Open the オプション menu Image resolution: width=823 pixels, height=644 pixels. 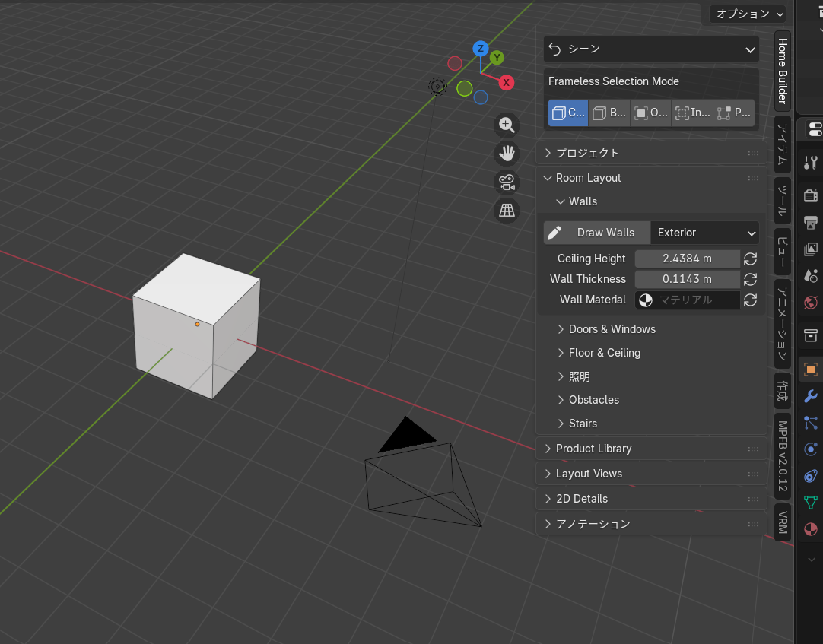coord(747,14)
